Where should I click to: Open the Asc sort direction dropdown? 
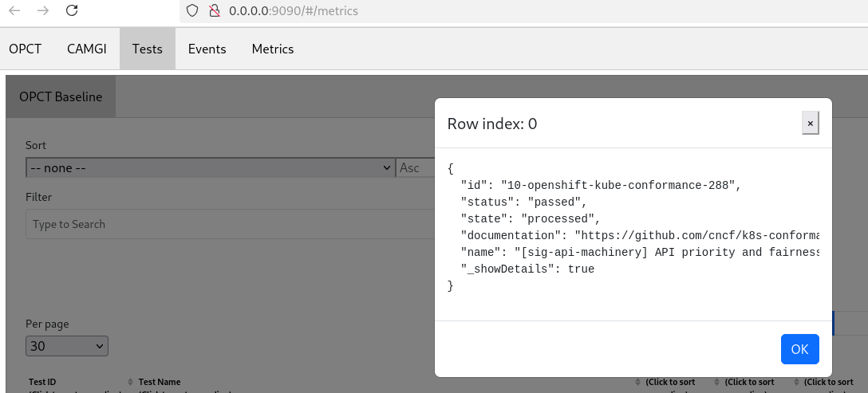tap(415, 168)
